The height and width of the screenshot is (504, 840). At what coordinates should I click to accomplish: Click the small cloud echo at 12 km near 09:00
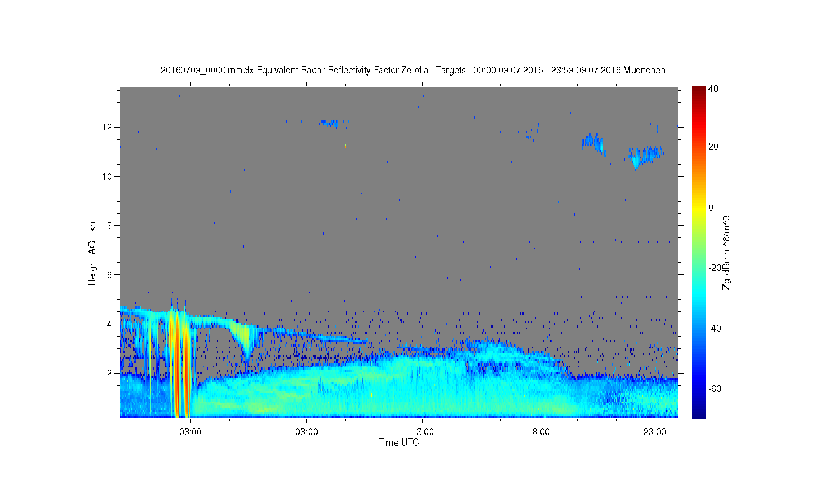coord(329,123)
